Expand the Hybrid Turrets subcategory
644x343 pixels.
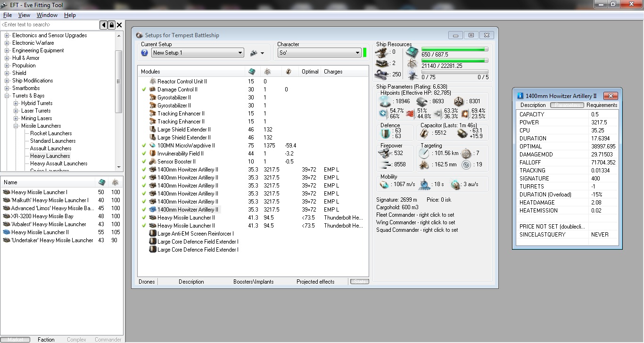pos(16,103)
